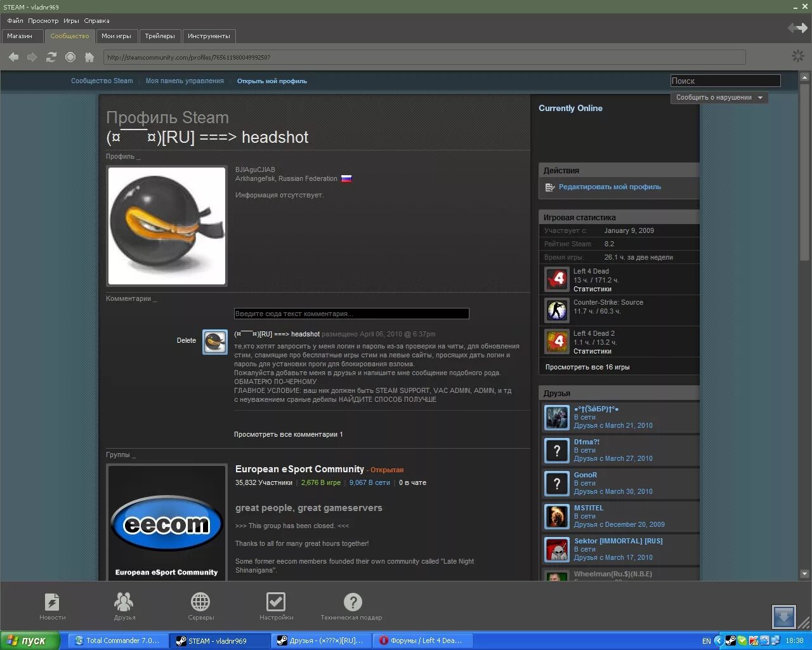Open Серверы globe icon
The width and height of the screenshot is (812, 650).
pyautogui.click(x=200, y=602)
